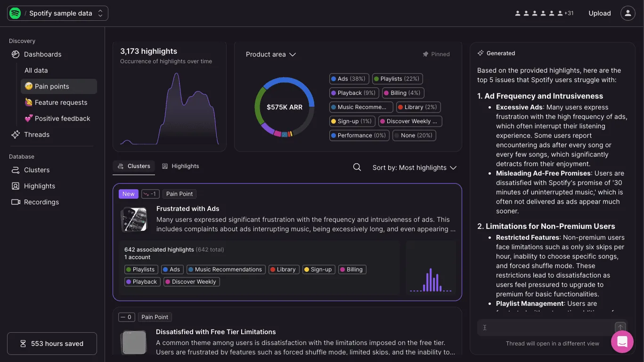Open the Sort by: Most highlights dropdown
This screenshot has width=644, height=362.
[x=415, y=167]
